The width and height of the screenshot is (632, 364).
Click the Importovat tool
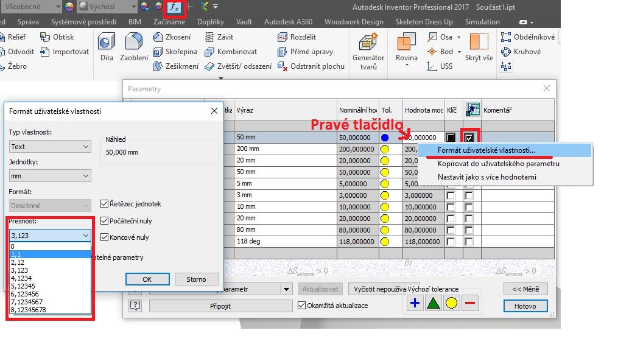coord(64,52)
